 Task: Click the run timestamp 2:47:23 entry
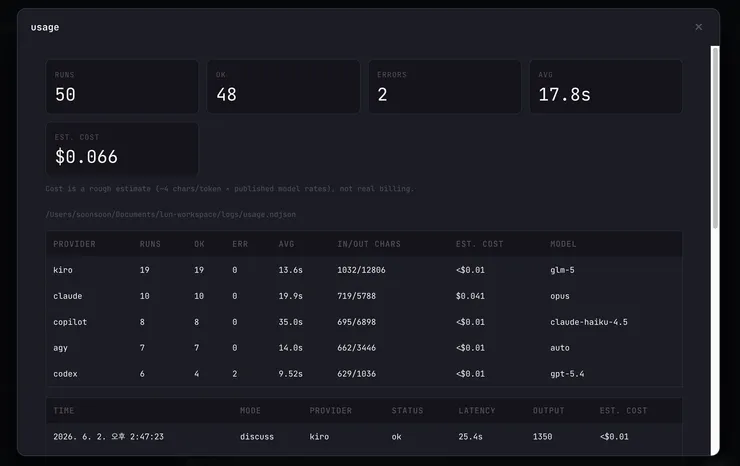109,437
